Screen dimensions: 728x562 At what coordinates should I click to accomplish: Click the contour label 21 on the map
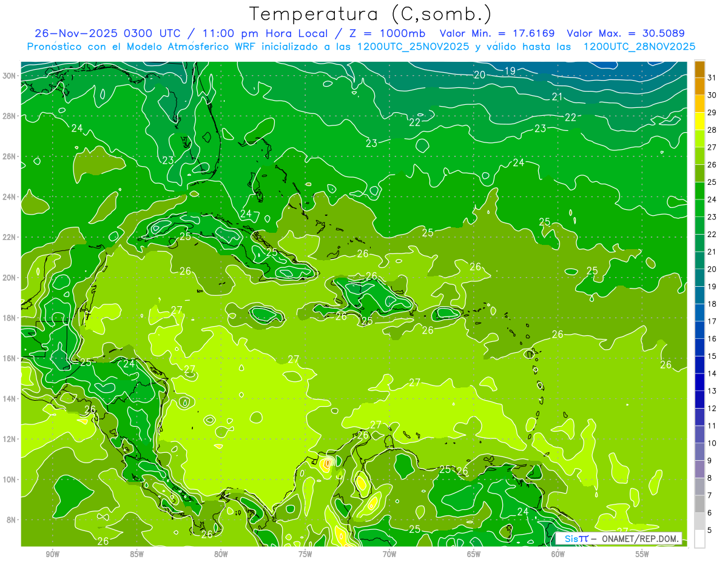[x=557, y=97]
